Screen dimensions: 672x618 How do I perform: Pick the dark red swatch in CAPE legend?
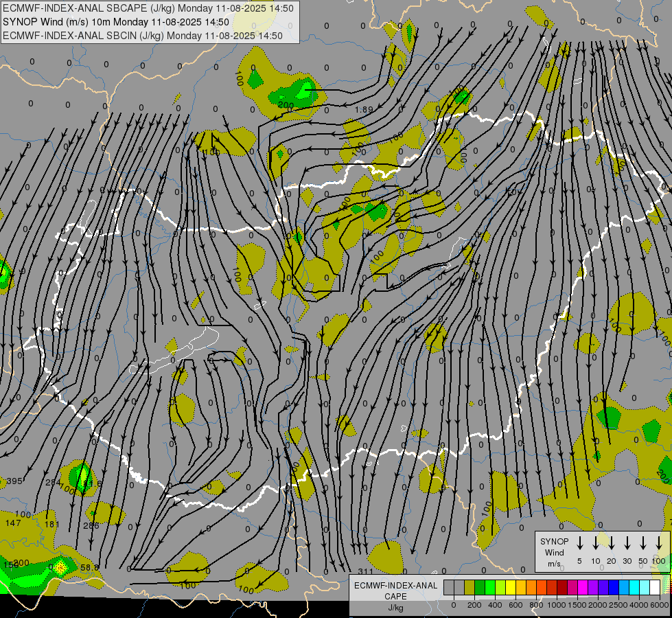click(x=562, y=587)
